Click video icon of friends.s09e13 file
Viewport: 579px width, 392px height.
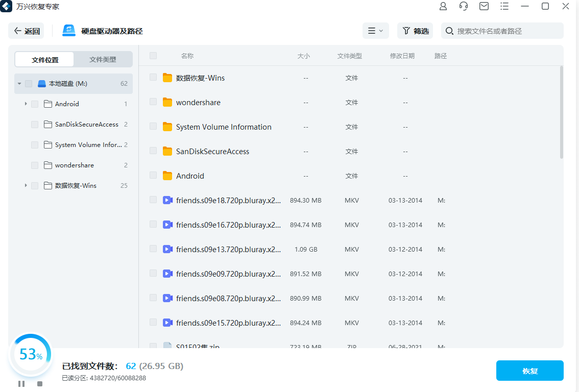point(167,249)
